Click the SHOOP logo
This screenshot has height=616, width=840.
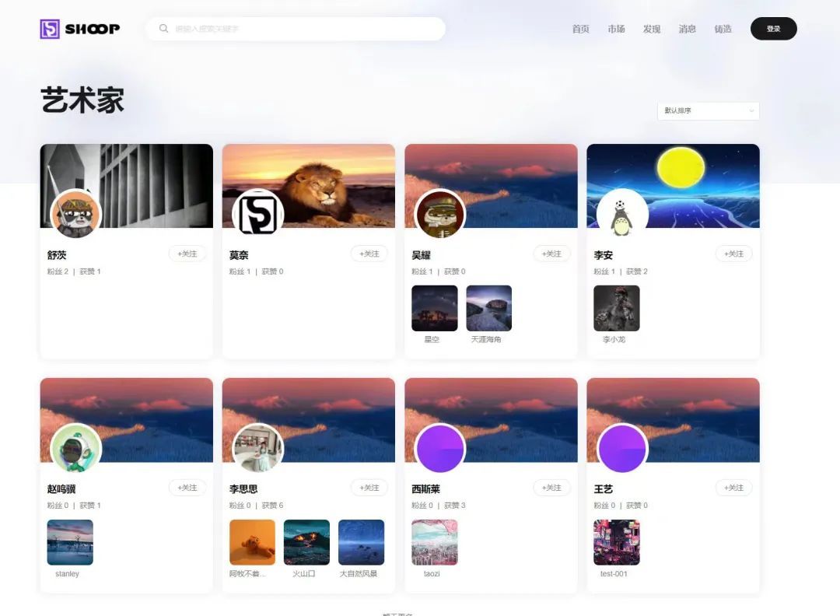pos(80,29)
